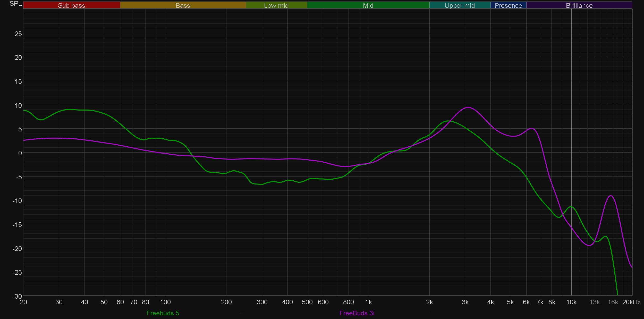Click the Bass band header
Screen dimensions: 644x319
[183, 5]
